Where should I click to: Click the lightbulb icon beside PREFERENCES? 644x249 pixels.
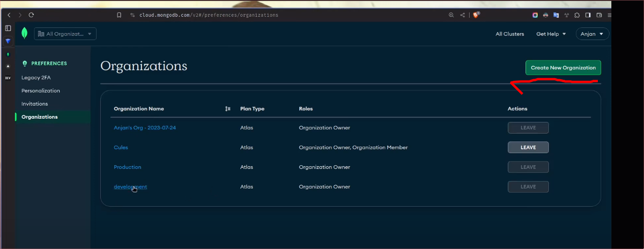[25, 63]
